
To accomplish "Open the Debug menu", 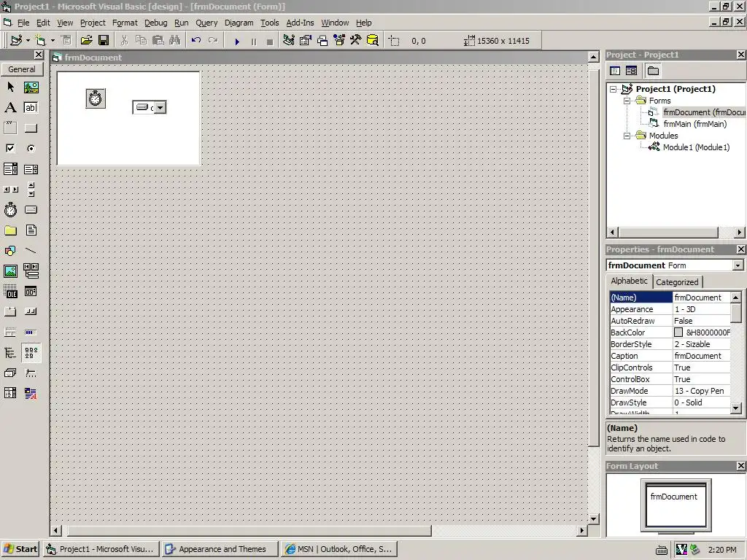I will tap(156, 23).
